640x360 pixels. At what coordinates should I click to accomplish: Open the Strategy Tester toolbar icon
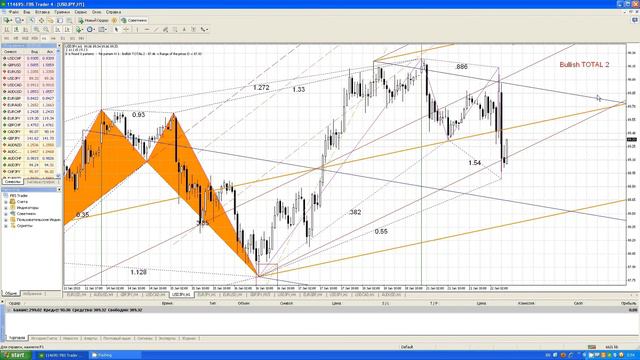(69, 20)
